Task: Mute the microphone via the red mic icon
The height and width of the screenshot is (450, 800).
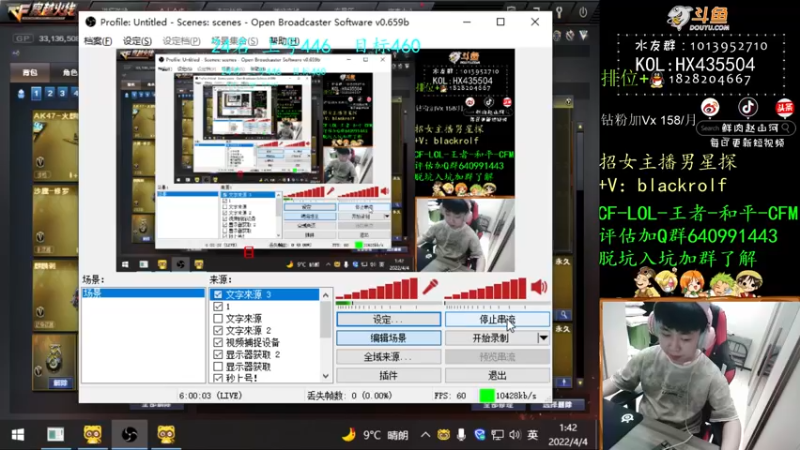Action: pyautogui.click(x=430, y=287)
